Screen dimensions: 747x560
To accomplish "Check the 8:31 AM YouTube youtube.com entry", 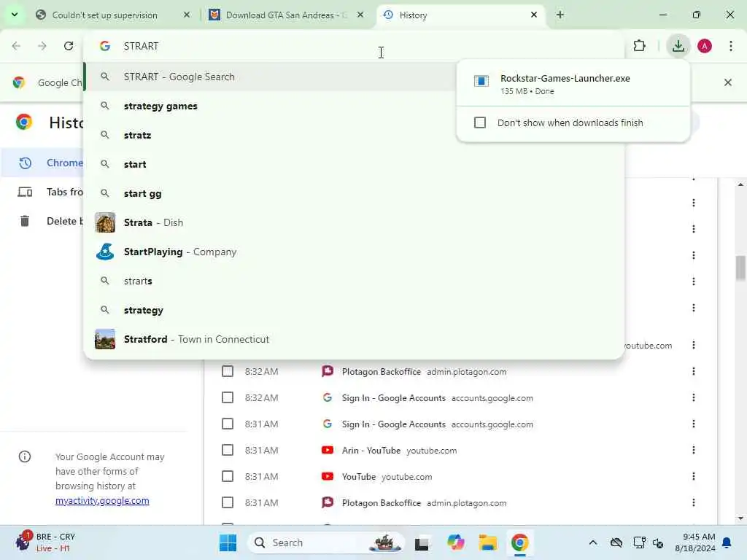I will pos(228,476).
